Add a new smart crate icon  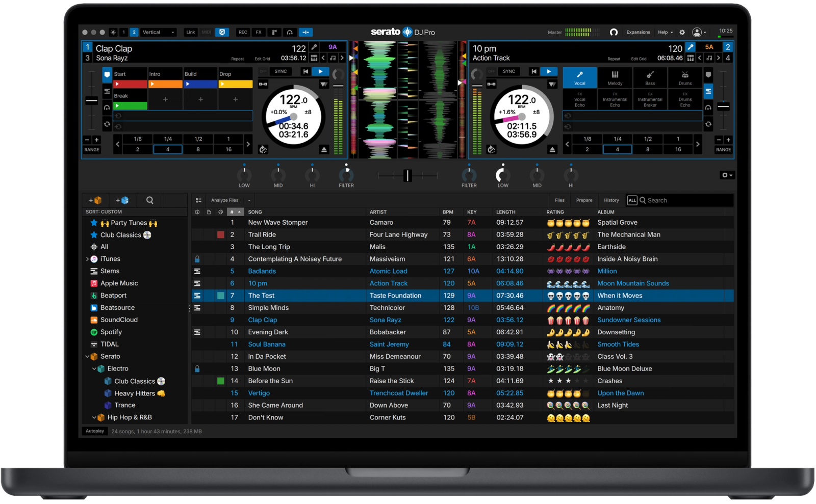coord(122,200)
